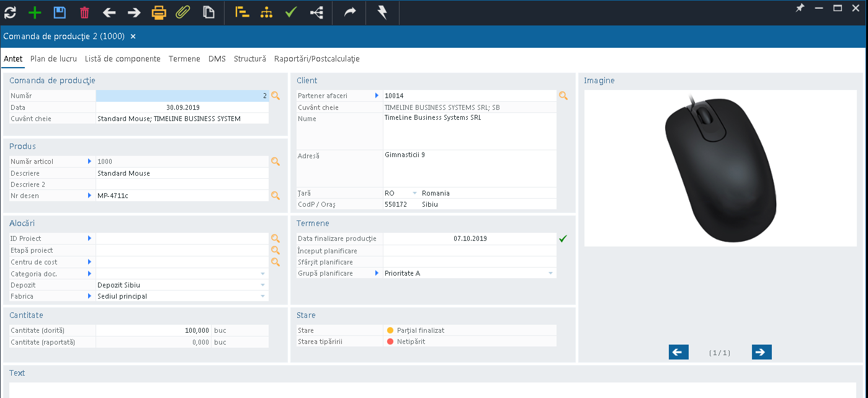Open the Grupă planificare dropdown
Viewport: 868px width, 398px height.
550,273
